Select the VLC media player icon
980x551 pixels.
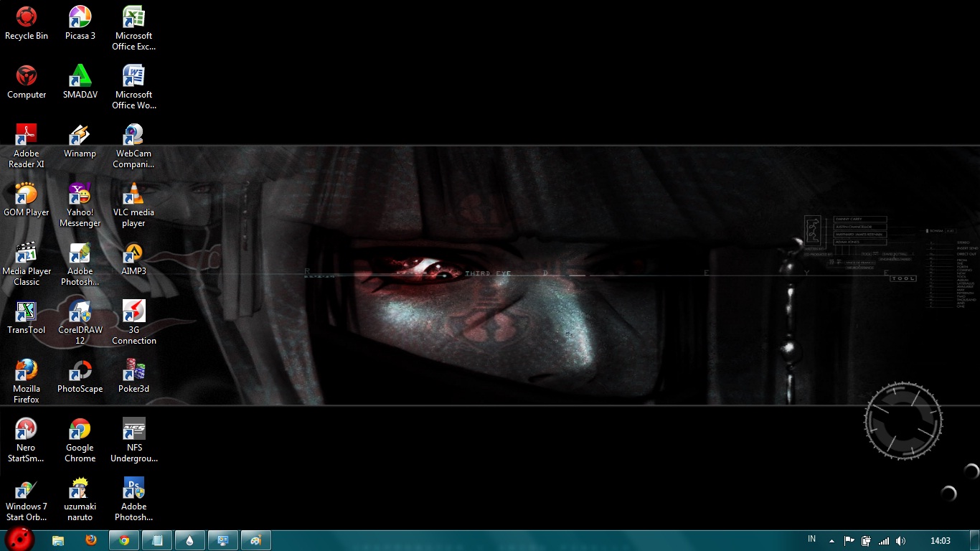point(133,205)
